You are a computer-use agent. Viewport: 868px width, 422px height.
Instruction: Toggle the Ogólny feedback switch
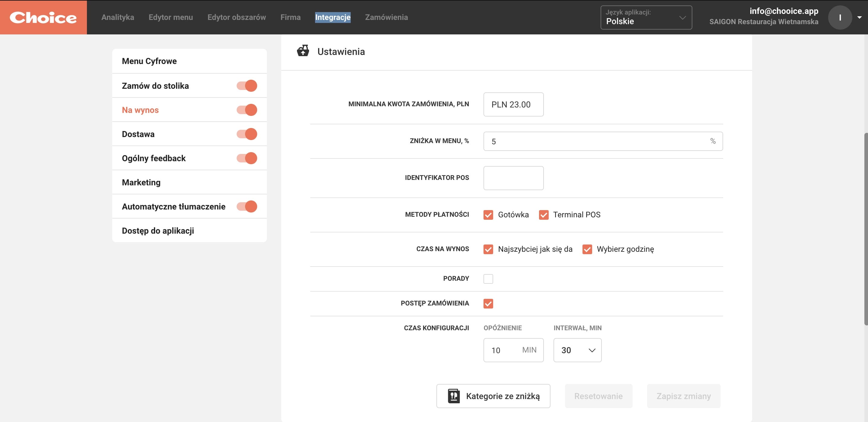pyautogui.click(x=247, y=158)
